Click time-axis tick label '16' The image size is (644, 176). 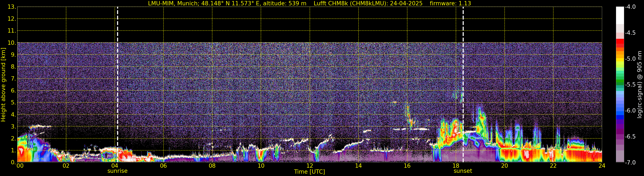click(x=407, y=166)
